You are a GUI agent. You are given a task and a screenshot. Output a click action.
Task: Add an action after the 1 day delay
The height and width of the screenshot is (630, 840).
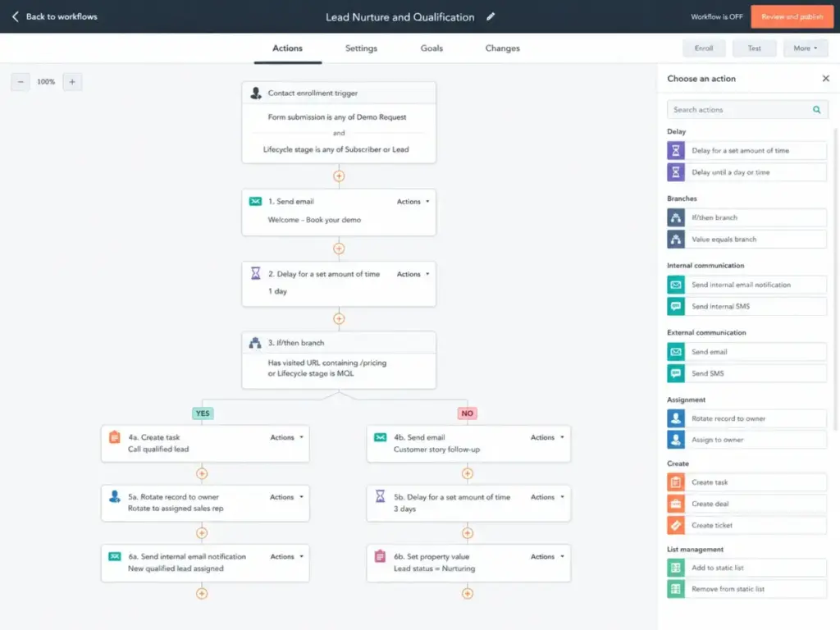point(339,319)
